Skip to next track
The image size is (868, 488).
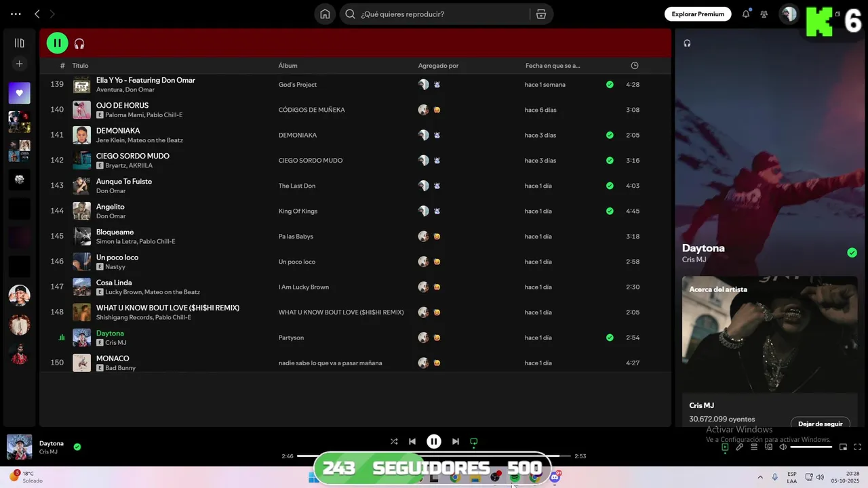(x=456, y=441)
